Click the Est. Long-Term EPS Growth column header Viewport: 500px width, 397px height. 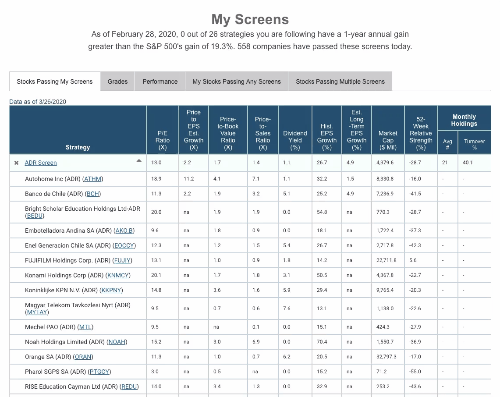click(x=356, y=130)
